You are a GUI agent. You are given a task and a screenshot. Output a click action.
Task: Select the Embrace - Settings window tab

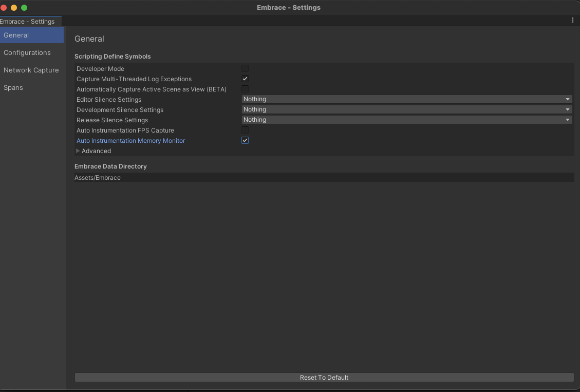[x=30, y=21]
